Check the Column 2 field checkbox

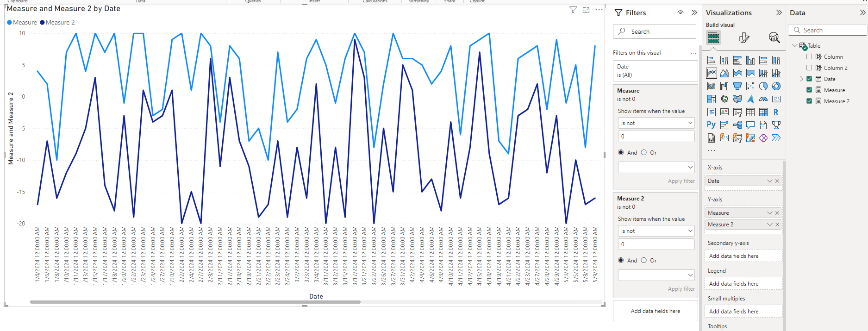(809, 68)
